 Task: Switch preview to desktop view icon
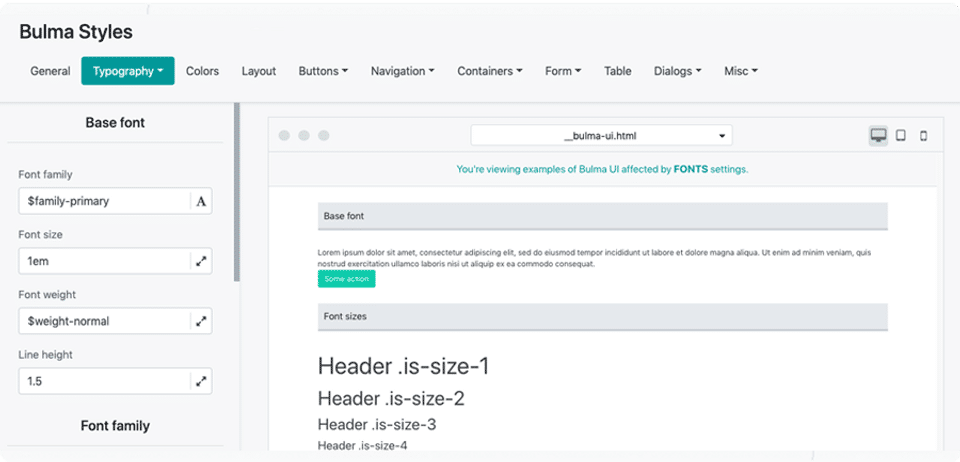(878, 135)
